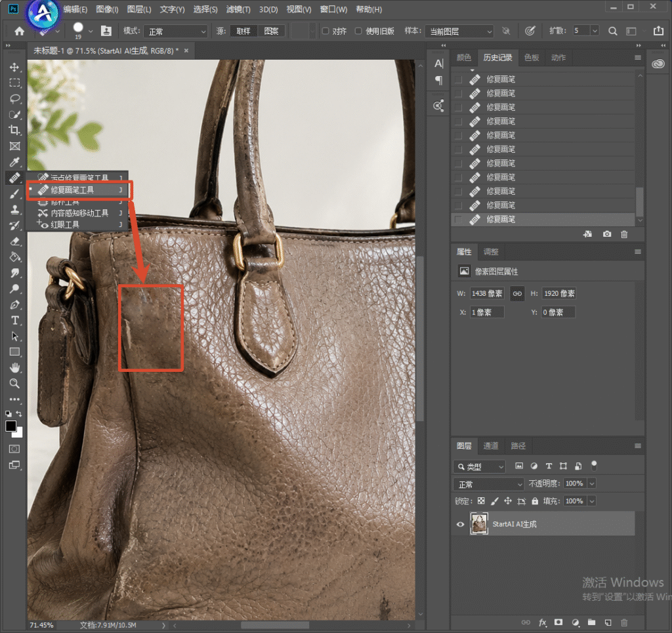The image size is (672, 633).
Task: Open the 窗口(W) menu
Action: 333,9
